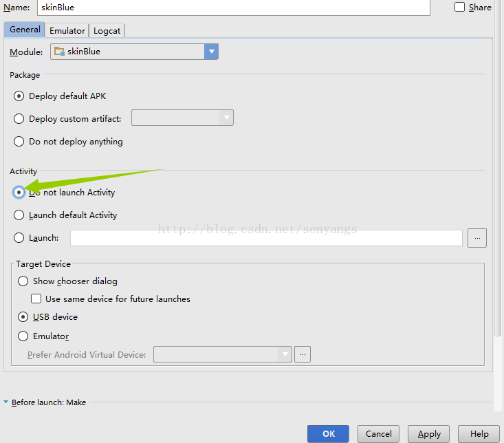Click the Cancel button

coord(378,434)
